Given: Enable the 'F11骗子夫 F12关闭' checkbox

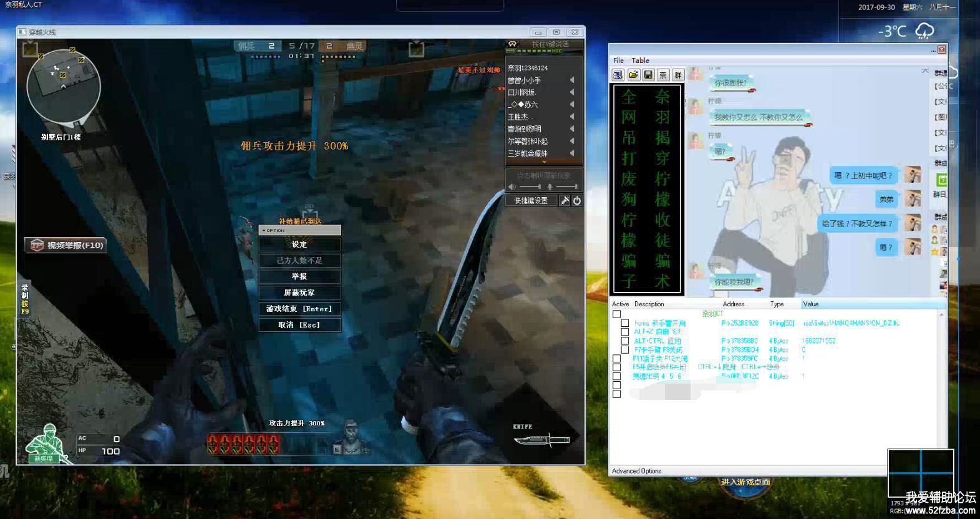Looking at the screenshot, I should (x=617, y=359).
